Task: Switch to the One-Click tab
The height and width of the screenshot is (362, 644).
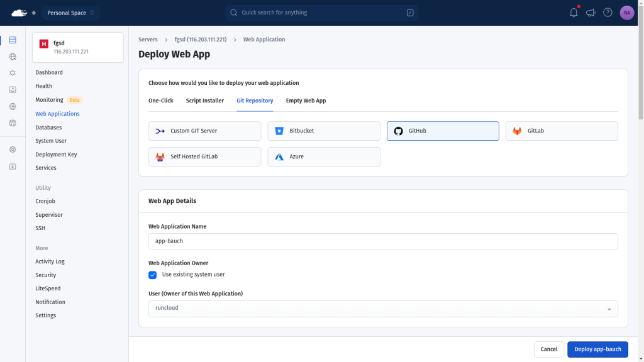Action: point(160,101)
